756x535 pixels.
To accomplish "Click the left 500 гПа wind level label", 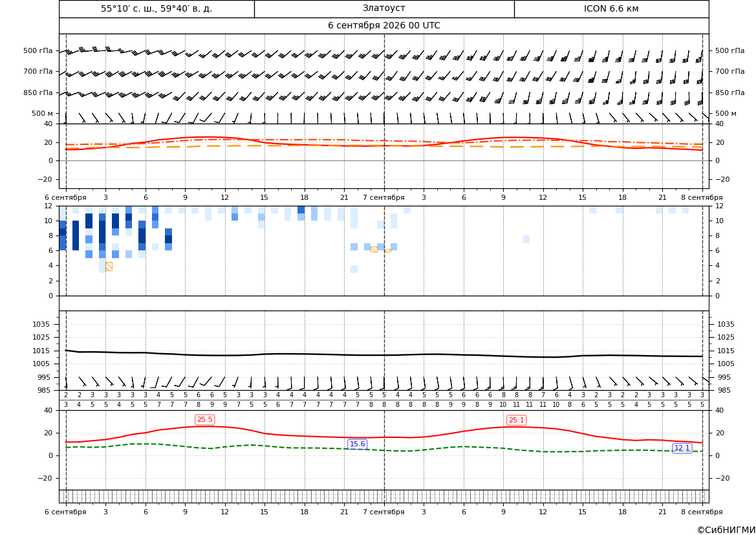I will click(38, 50).
